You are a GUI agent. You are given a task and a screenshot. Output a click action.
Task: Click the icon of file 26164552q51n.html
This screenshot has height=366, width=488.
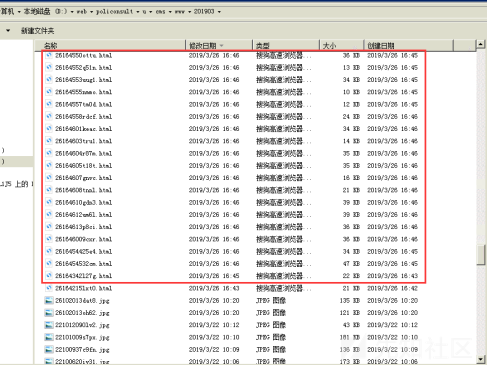(x=49, y=68)
